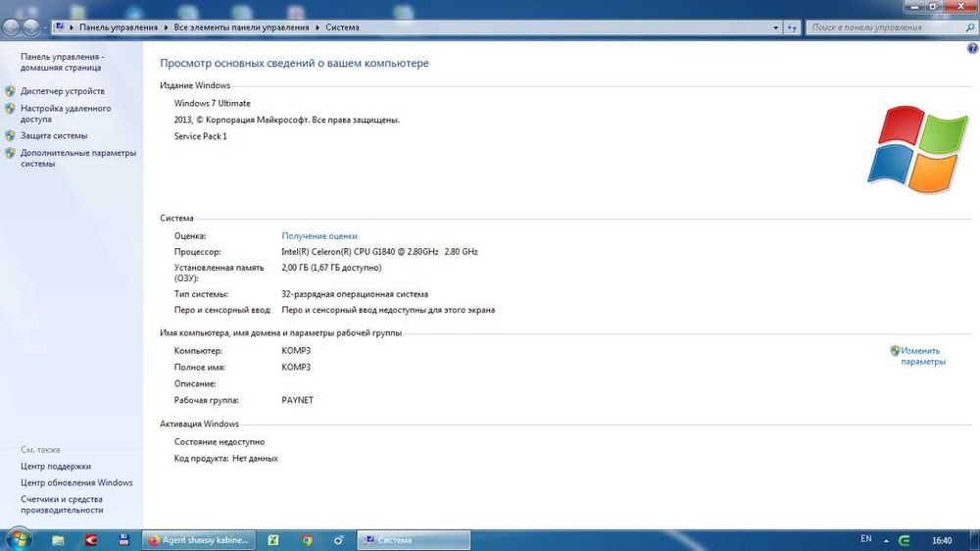Click the shield icon beside Дополнительные параметры системы

point(10,153)
